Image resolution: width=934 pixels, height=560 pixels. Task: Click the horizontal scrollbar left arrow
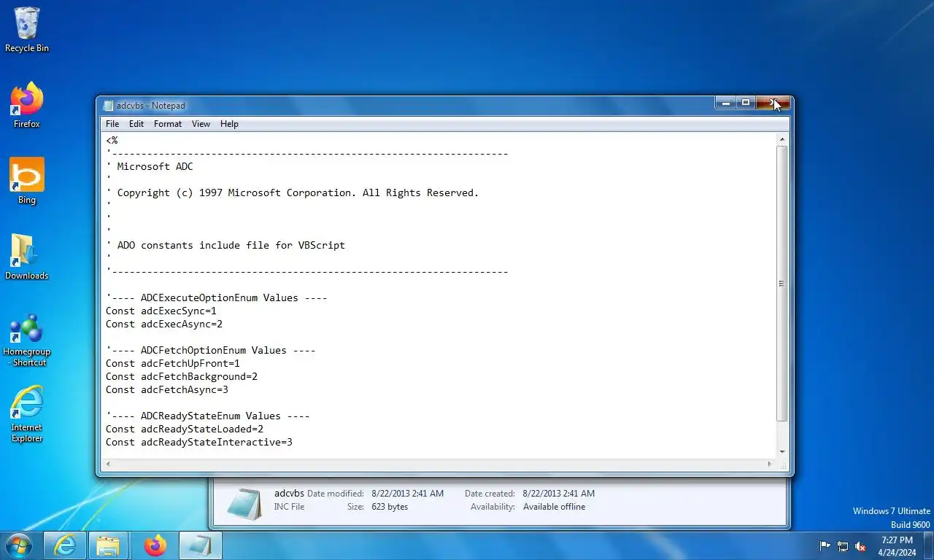tap(108, 464)
